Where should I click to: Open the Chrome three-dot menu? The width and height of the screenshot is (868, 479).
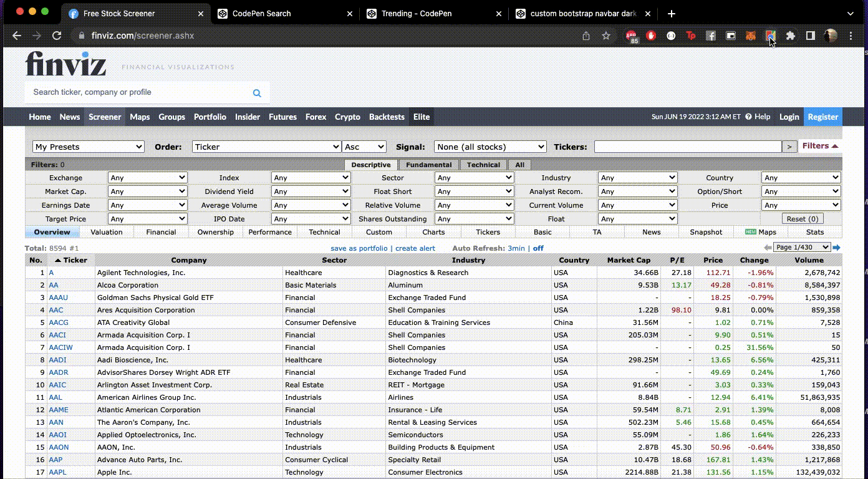coord(851,36)
